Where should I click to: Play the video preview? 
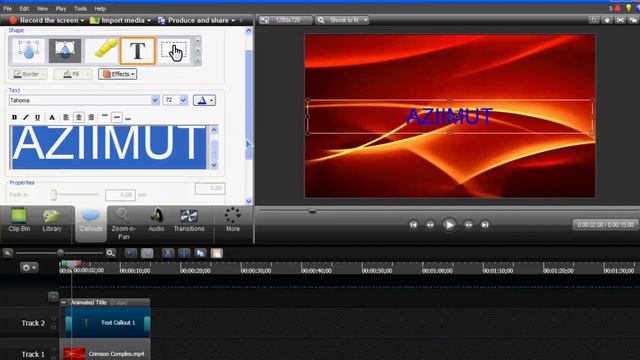pyautogui.click(x=449, y=224)
